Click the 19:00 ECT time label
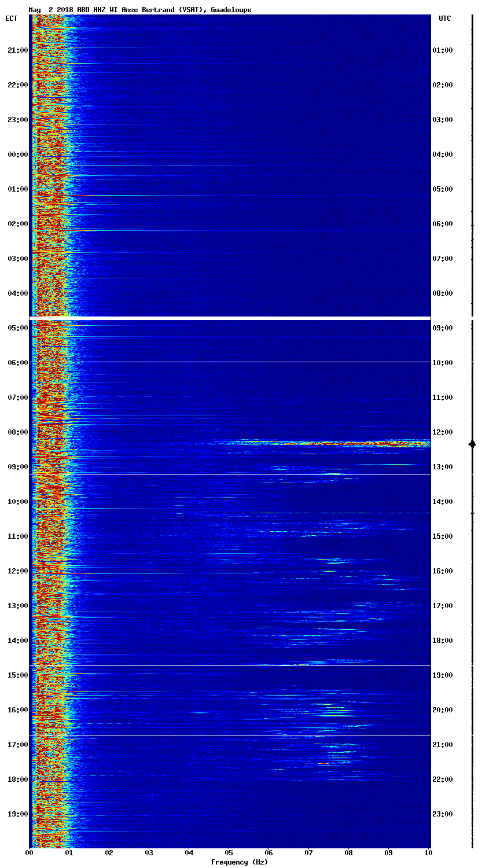This screenshot has width=493, height=868. tap(17, 814)
